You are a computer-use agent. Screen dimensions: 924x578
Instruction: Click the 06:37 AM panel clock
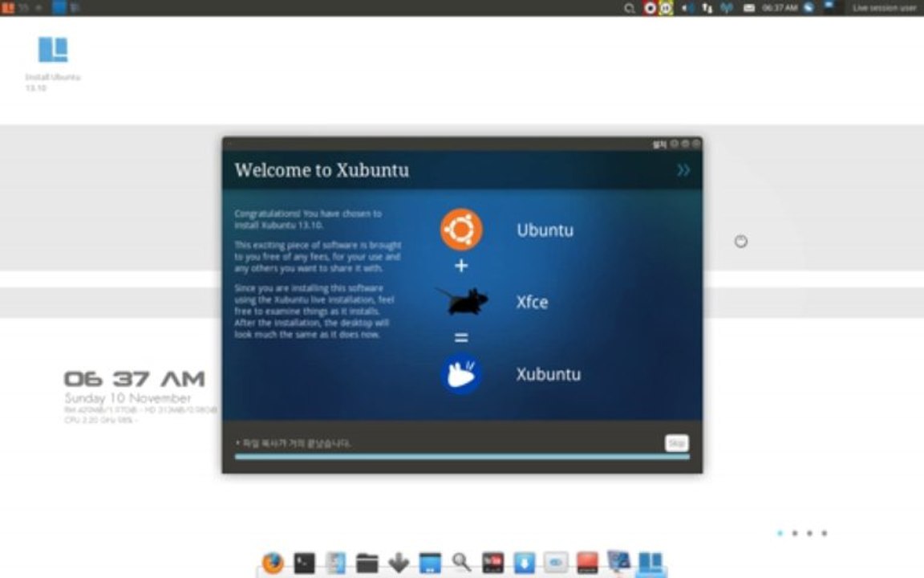(780, 8)
